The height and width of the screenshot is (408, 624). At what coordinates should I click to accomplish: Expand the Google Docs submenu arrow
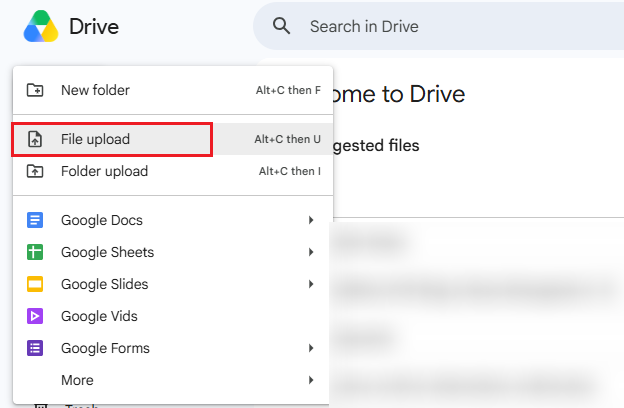tap(311, 220)
